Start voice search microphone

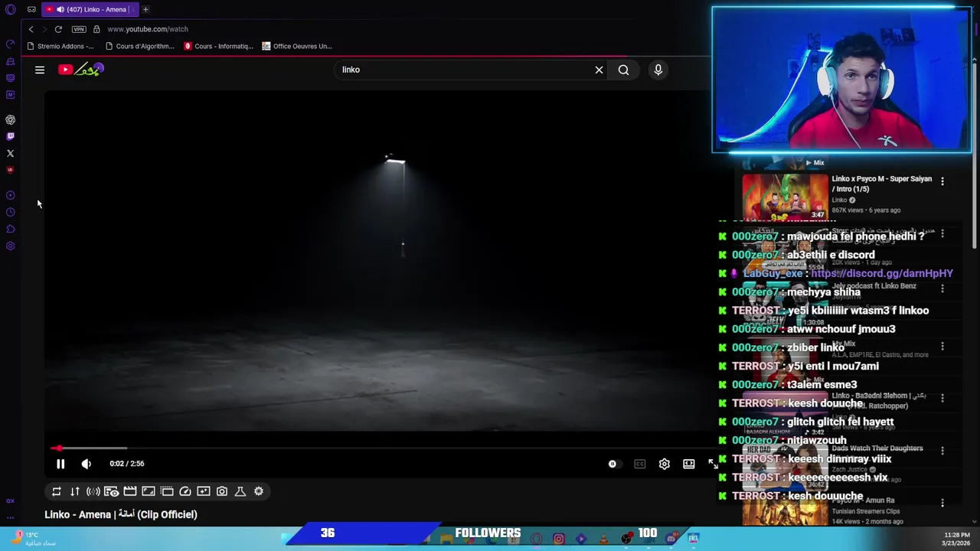coord(658,70)
